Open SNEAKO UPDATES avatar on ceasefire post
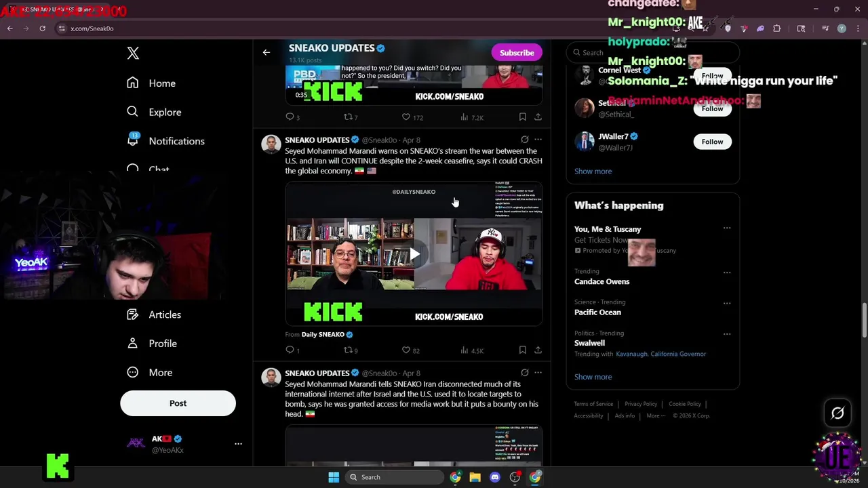The image size is (868, 488). pos(271,144)
